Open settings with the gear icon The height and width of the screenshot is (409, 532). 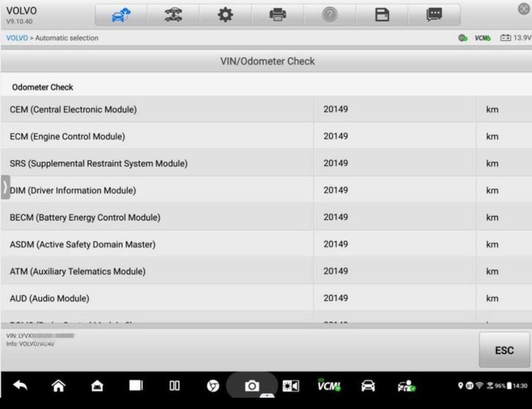pyautogui.click(x=225, y=15)
